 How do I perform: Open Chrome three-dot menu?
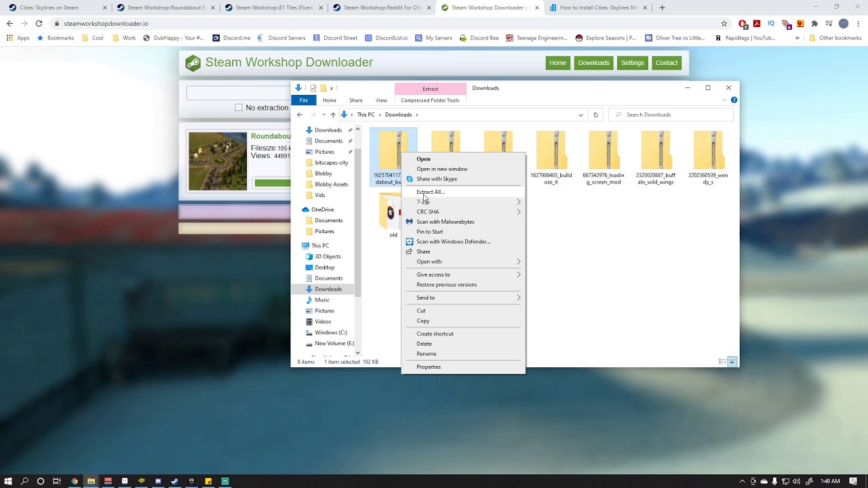pos(858,23)
